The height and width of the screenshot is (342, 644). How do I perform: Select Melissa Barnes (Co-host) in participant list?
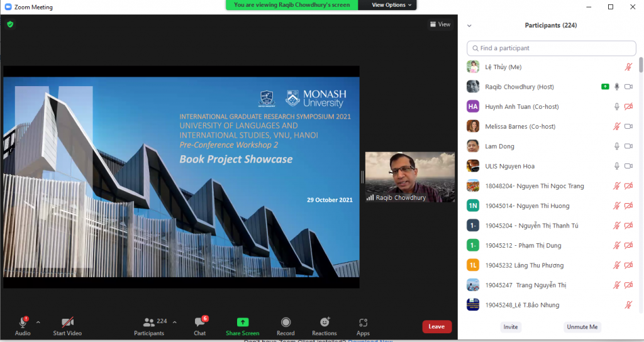click(520, 126)
